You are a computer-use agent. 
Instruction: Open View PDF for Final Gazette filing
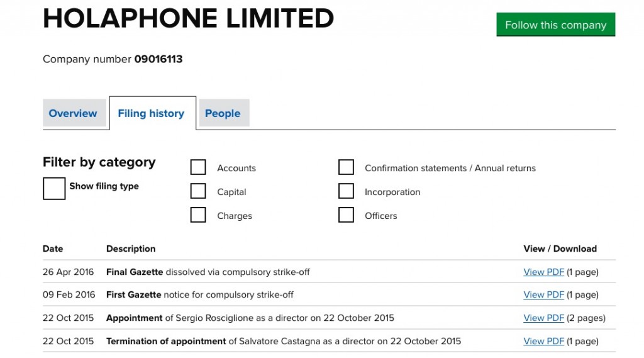543,272
